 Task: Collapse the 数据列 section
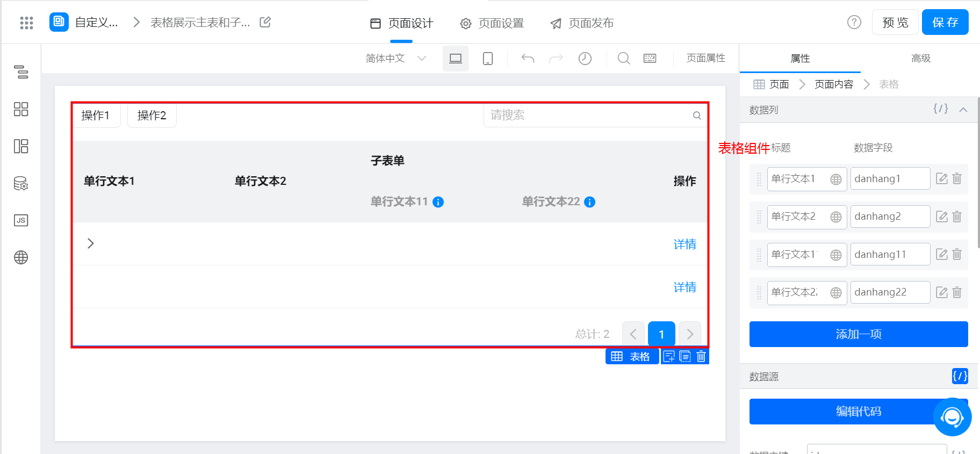point(963,110)
